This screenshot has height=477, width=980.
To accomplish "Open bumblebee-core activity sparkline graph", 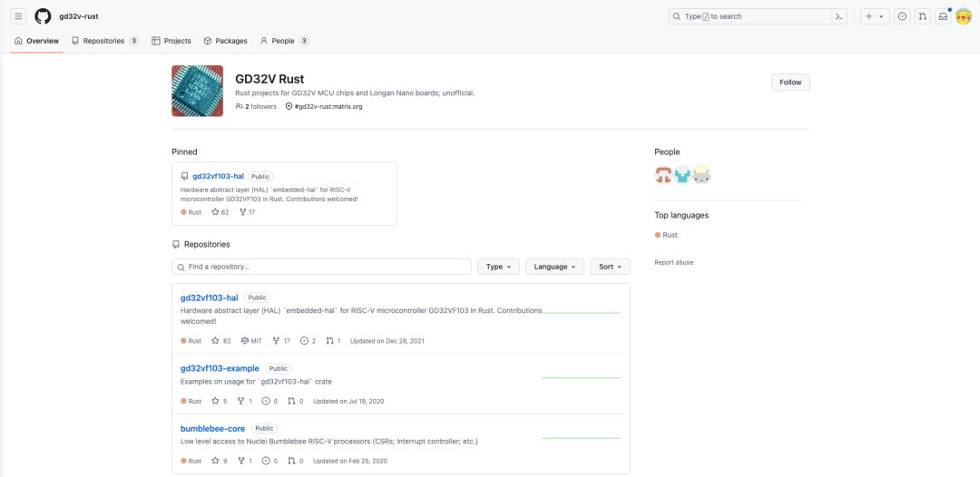I will coord(582,438).
